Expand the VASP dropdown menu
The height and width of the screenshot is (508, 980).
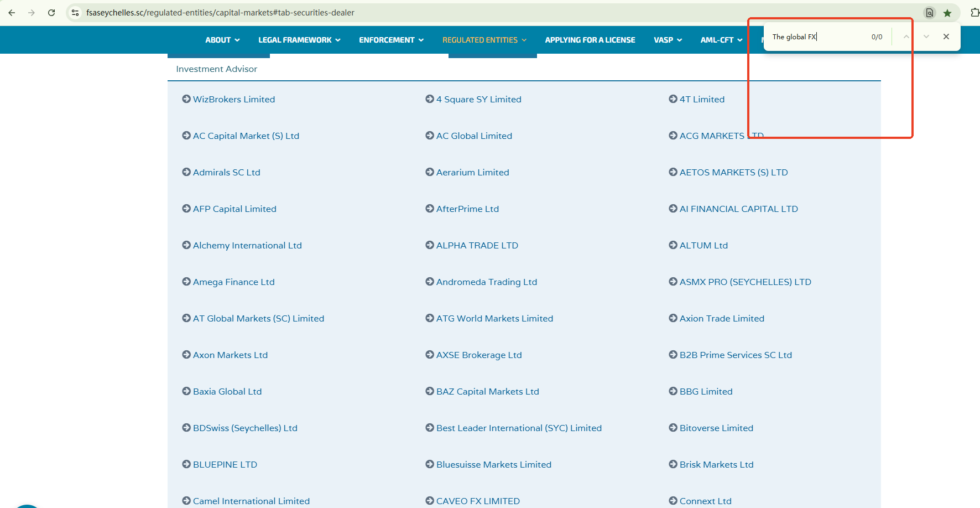point(668,40)
